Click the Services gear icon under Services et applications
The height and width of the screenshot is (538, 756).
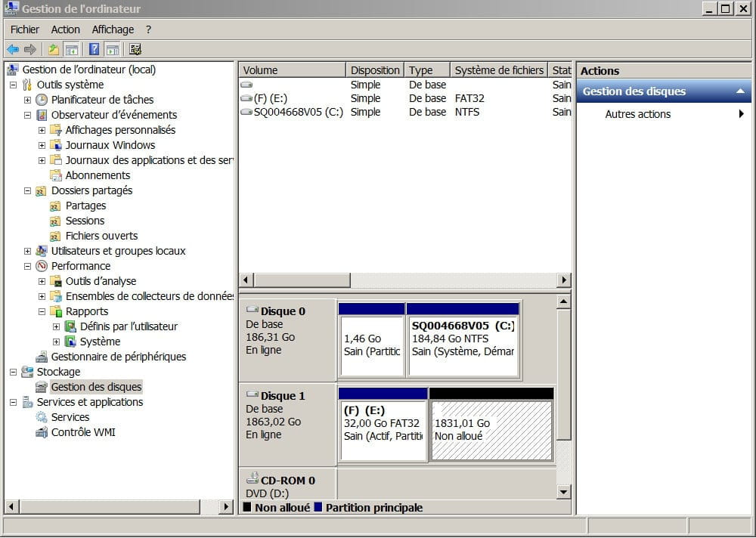point(42,417)
